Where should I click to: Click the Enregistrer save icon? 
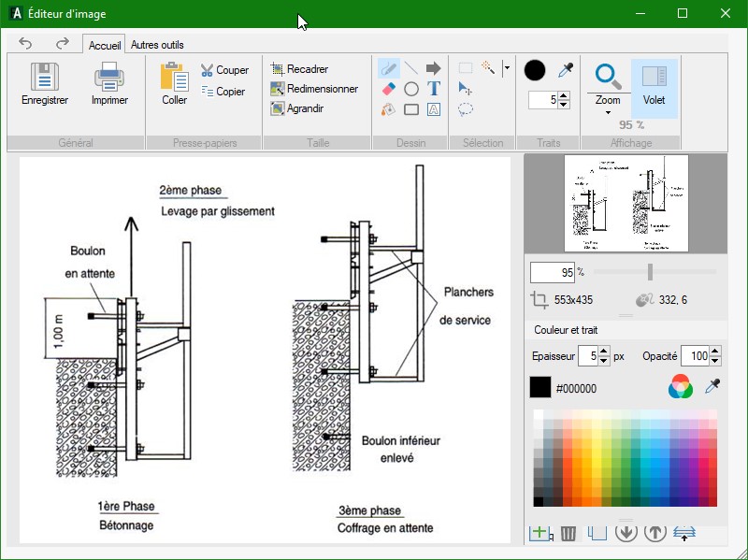(x=44, y=77)
